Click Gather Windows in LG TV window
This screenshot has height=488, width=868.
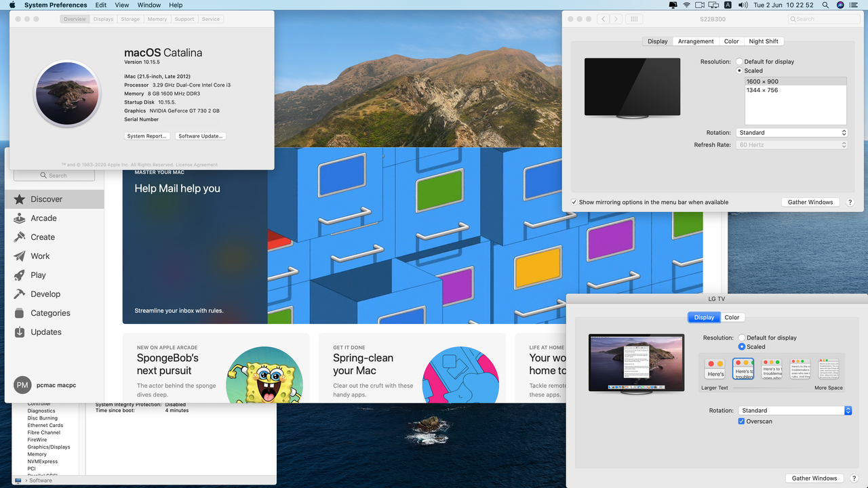pos(814,478)
